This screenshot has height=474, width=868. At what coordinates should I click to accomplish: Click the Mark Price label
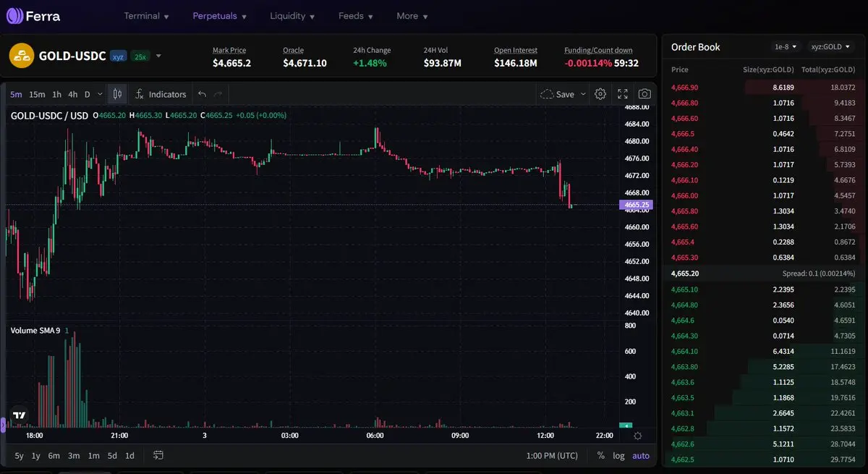pyautogui.click(x=229, y=51)
